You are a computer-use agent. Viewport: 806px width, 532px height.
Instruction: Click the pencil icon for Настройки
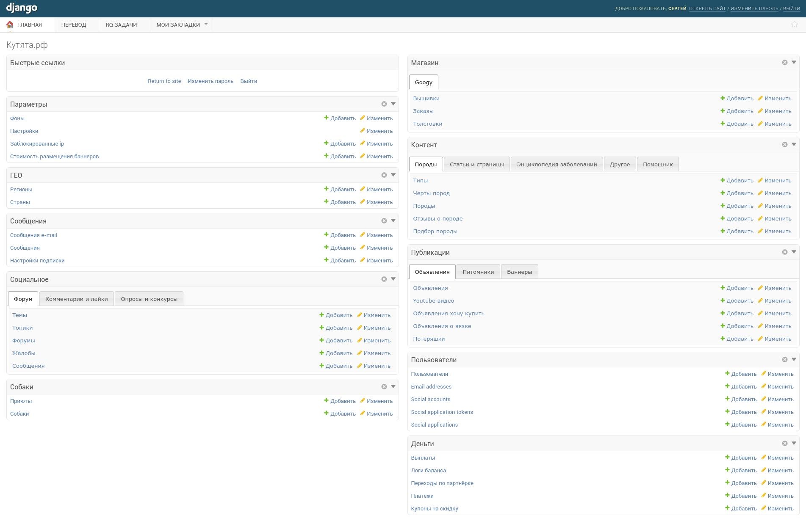pos(363,131)
